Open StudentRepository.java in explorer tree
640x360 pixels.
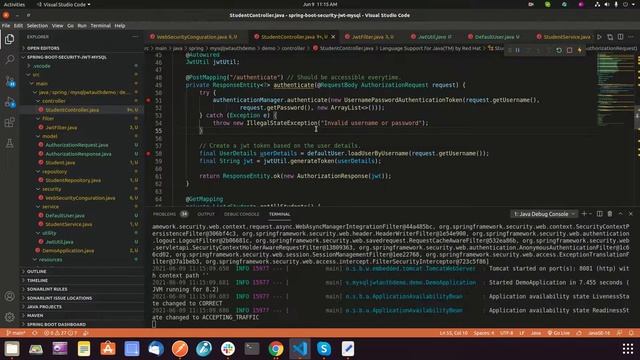click(x=73, y=180)
